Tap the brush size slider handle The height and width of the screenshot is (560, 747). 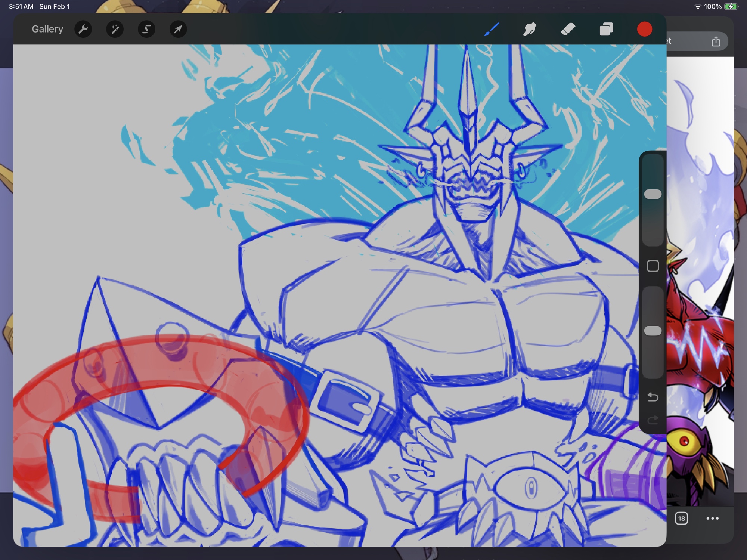coord(653,194)
